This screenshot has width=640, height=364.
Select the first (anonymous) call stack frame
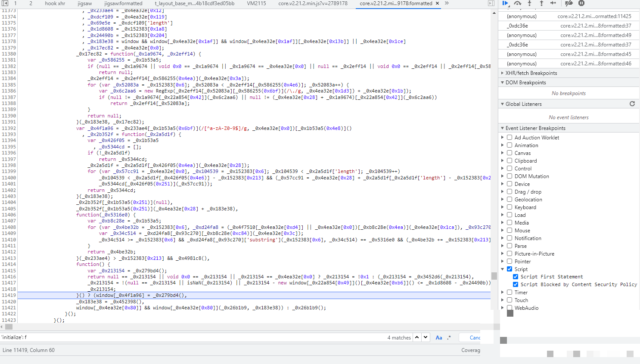click(x=522, y=16)
